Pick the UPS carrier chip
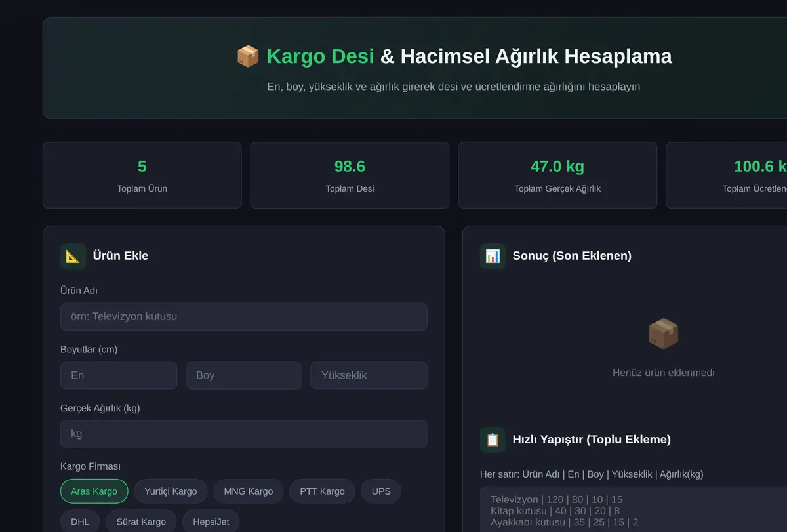The image size is (787, 532). pyautogui.click(x=381, y=491)
